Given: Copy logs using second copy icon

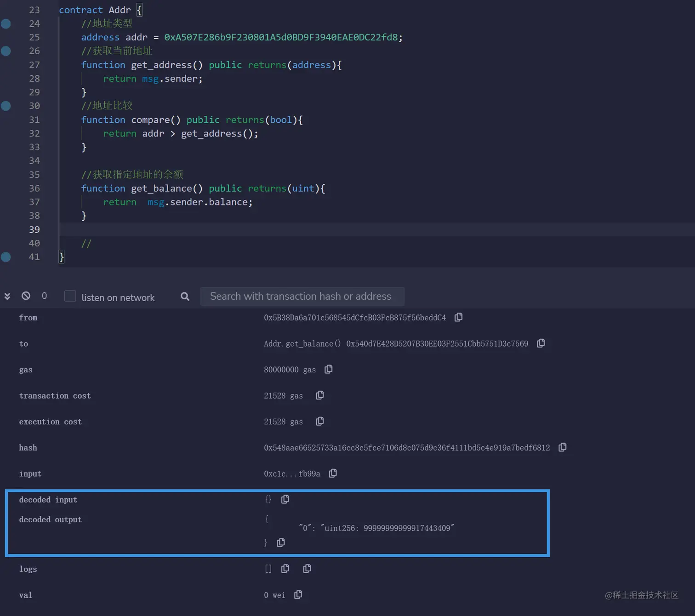Looking at the screenshot, I should coord(307,569).
